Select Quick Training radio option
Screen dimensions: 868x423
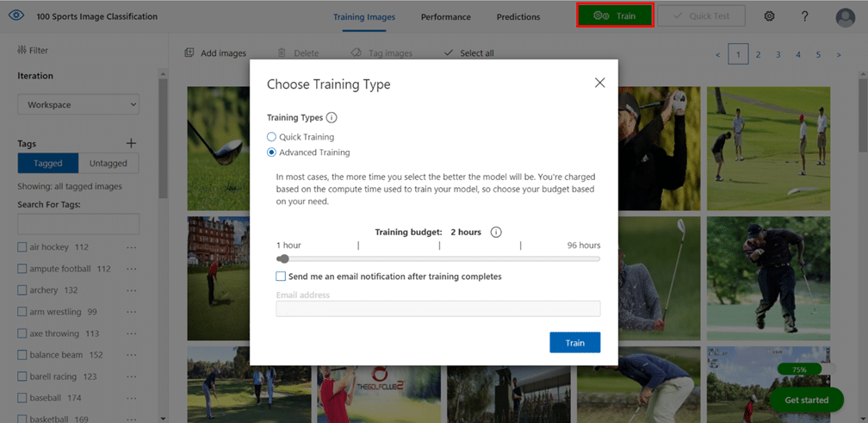coord(271,137)
